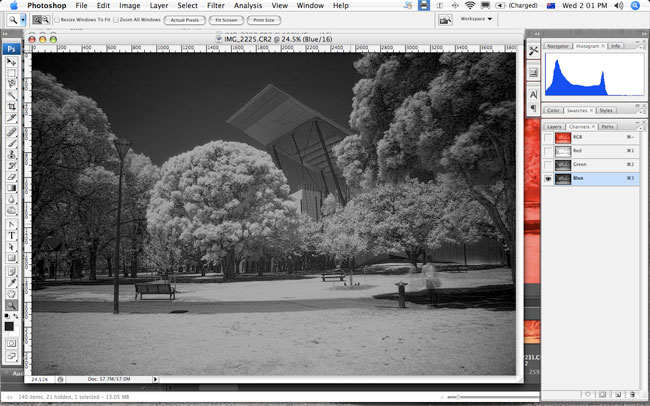Viewport: 650px width, 406px height.
Task: Select the Path Selection tool
Action: tap(12, 247)
